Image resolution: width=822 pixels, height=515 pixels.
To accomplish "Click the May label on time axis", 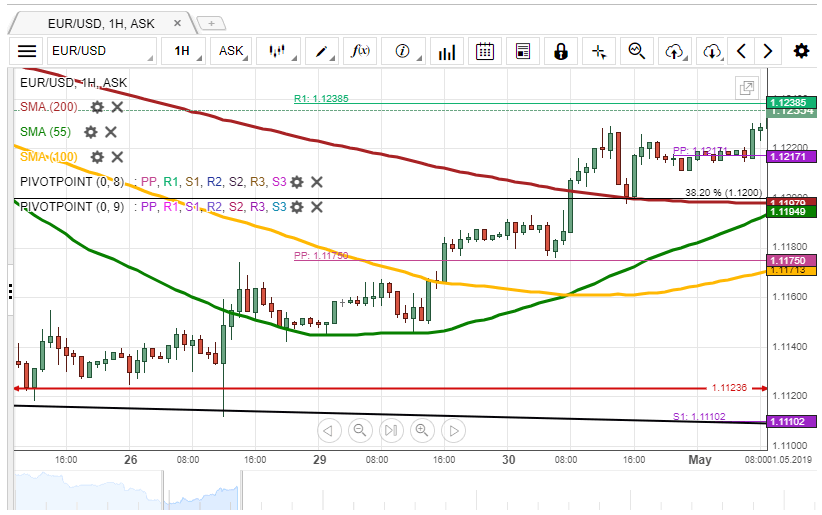I will click(699, 460).
